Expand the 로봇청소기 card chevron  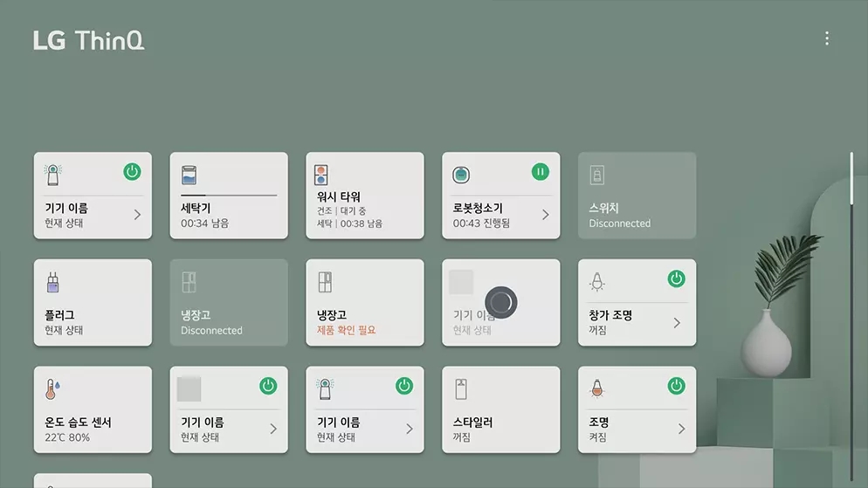(546, 215)
